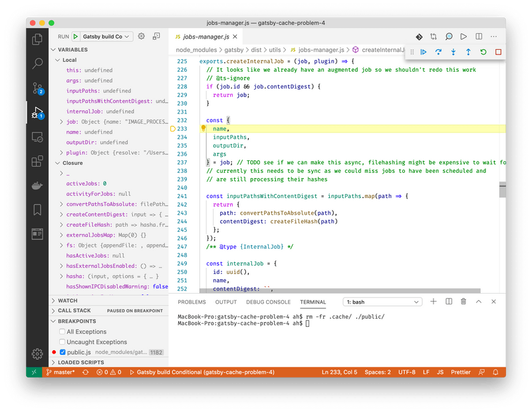Open the Extensions view icon
532x412 pixels.
coord(37,161)
